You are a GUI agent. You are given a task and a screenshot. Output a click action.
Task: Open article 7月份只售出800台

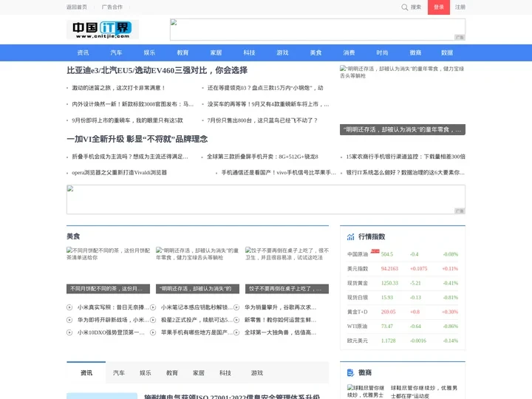click(262, 120)
